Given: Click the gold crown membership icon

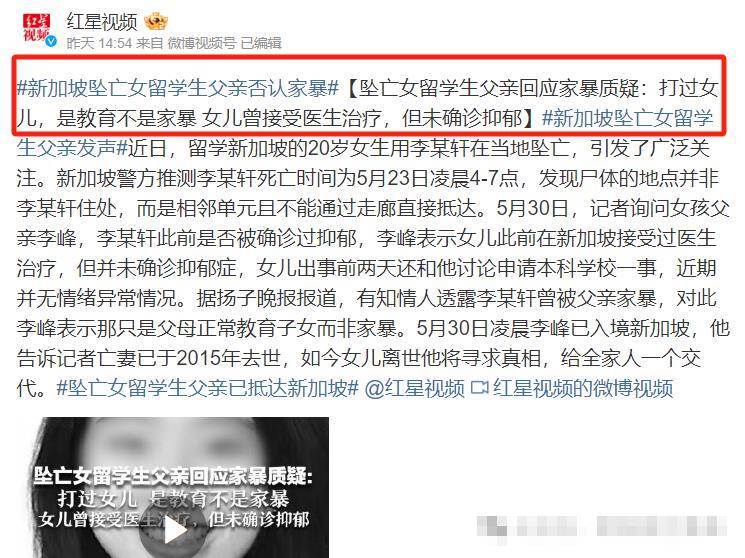Looking at the screenshot, I should 157,21.
